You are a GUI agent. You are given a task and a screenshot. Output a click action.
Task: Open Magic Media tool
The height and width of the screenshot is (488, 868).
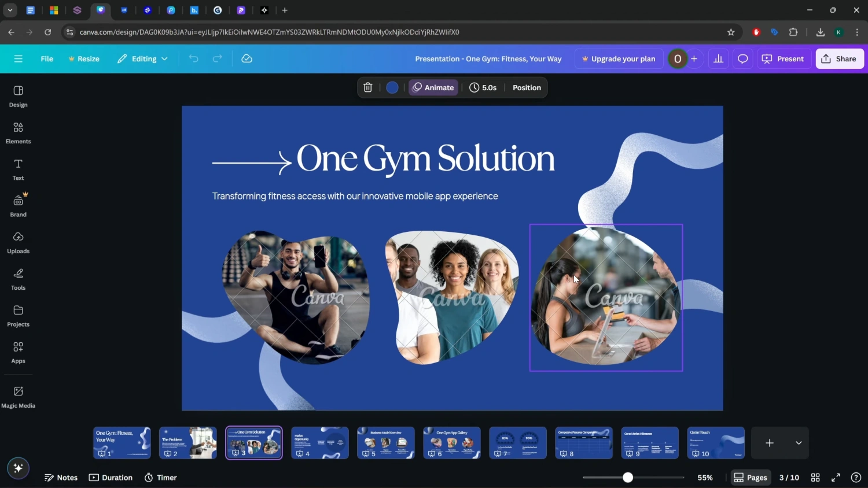[18, 397]
